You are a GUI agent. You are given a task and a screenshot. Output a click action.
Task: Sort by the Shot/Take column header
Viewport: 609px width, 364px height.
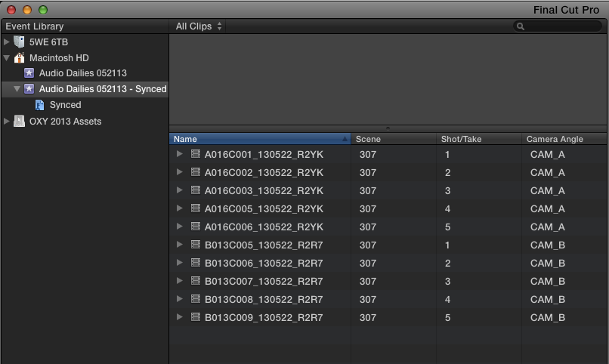coord(479,139)
